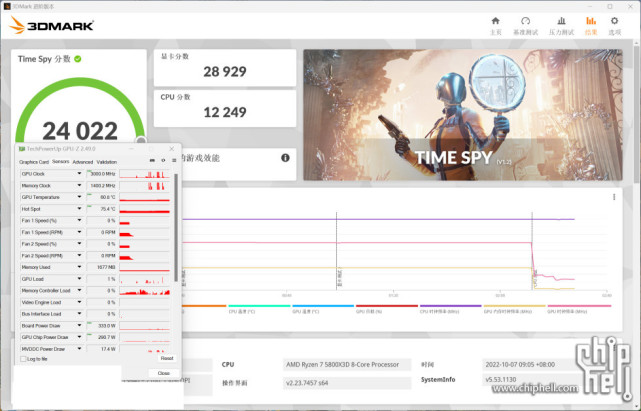Click the 3DMark logo

click(x=51, y=25)
